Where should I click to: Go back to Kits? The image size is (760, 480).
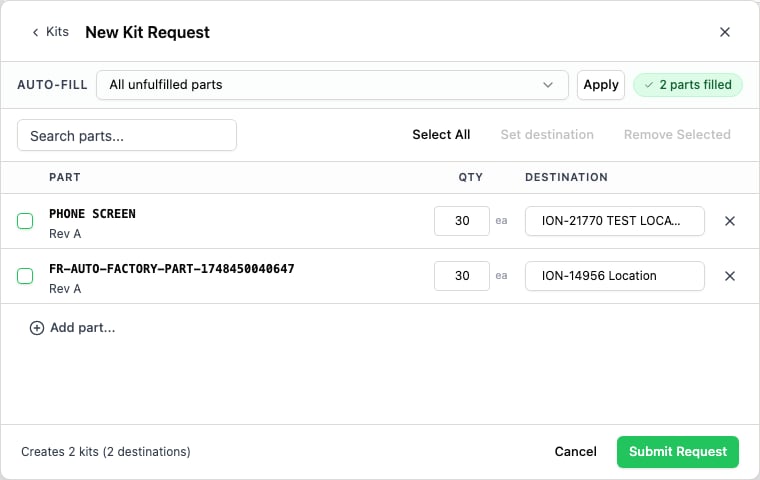pos(50,32)
